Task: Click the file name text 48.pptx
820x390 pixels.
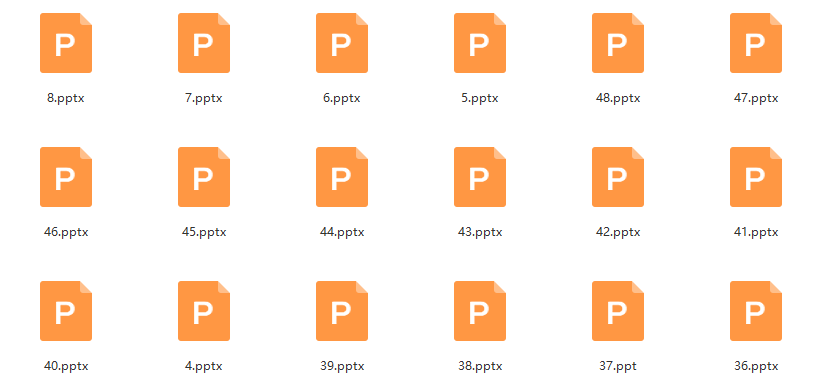Action: click(618, 98)
